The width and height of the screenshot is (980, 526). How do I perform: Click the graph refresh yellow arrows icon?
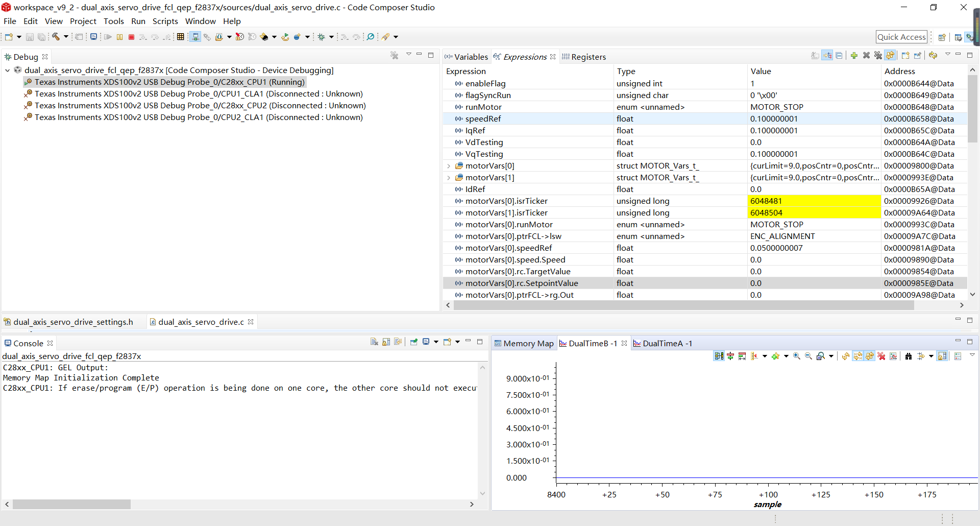click(x=846, y=356)
